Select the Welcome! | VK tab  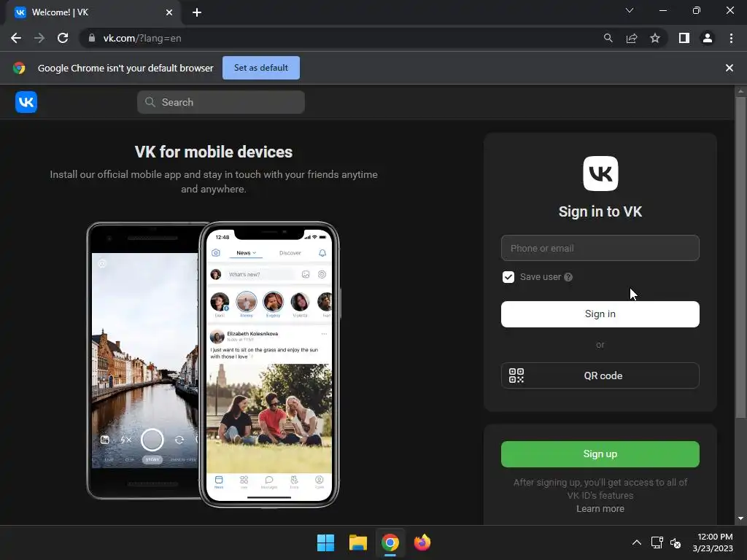tap(93, 12)
